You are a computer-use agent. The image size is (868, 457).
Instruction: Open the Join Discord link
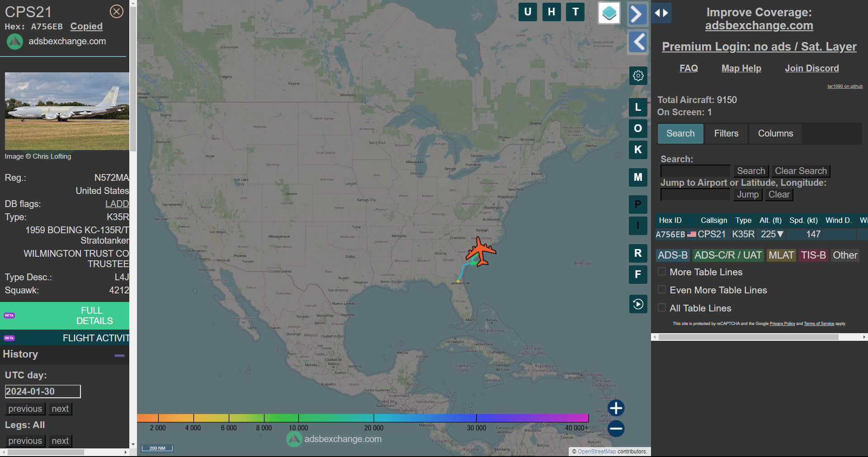pos(812,68)
